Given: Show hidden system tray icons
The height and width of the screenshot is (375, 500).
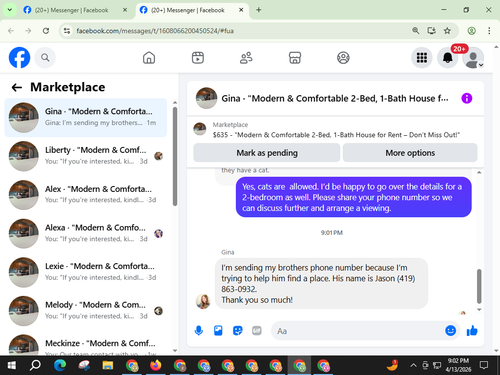Looking at the screenshot, I should coord(413,366).
